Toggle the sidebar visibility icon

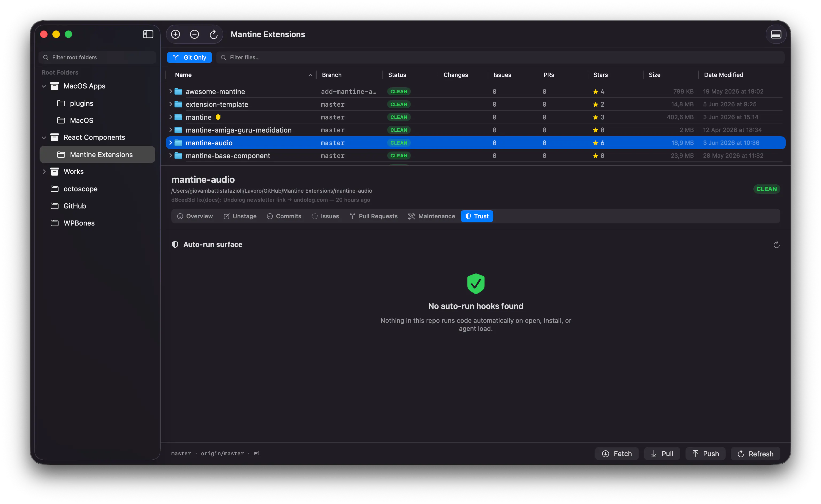(148, 34)
